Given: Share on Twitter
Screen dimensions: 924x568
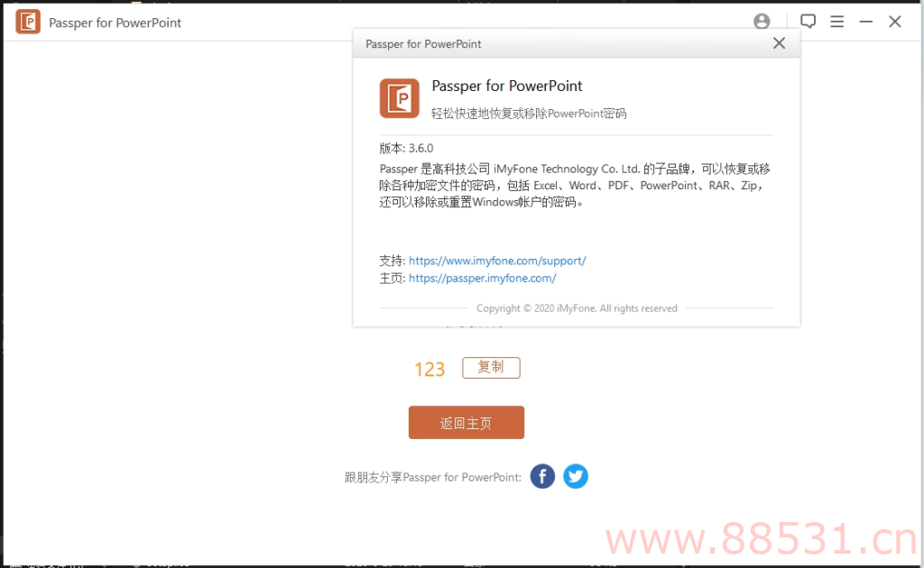Looking at the screenshot, I should point(576,476).
